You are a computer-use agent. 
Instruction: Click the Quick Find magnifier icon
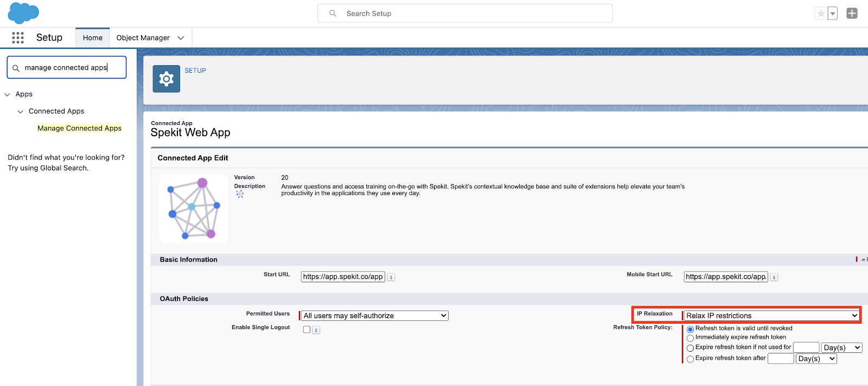(16, 68)
